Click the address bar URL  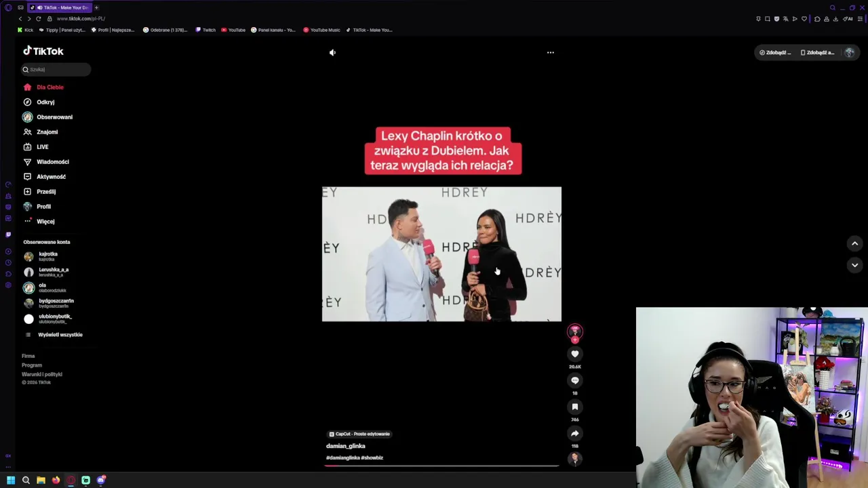[81, 19]
